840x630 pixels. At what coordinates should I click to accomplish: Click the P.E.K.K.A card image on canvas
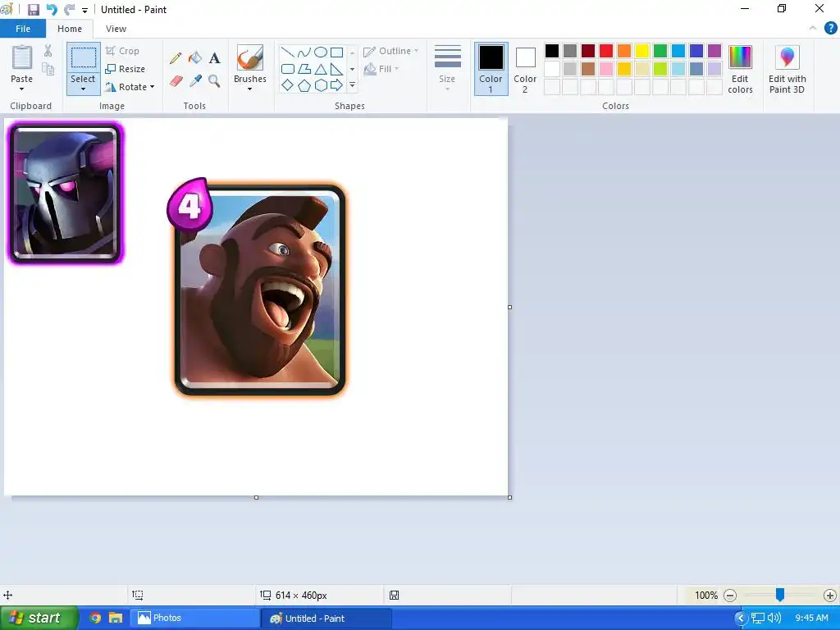(x=66, y=193)
